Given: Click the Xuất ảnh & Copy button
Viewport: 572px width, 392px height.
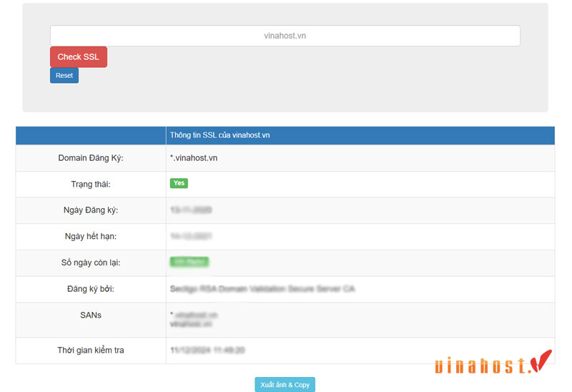Looking at the screenshot, I should pyautogui.click(x=285, y=385).
